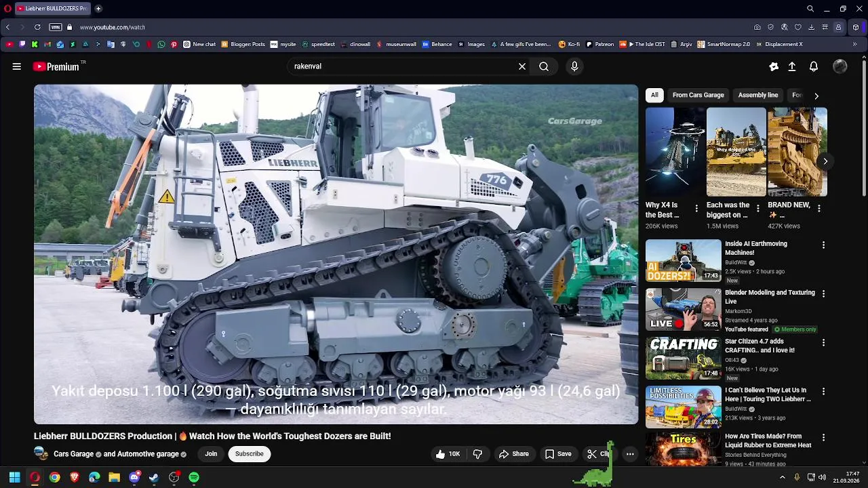Click the Cars Garage channel avatar
Viewport: 868px width, 488px height.
(x=41, y=454)
